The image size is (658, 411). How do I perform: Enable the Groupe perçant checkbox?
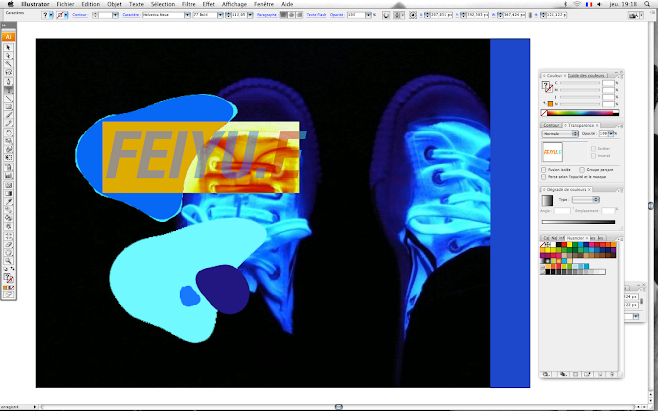pyautogui.click(x=582, y=170)
